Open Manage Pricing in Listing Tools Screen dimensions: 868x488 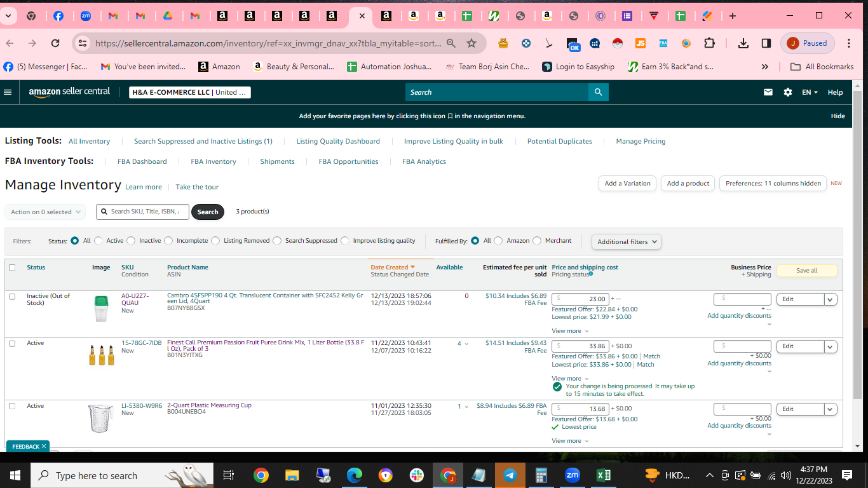click(641, 141)
